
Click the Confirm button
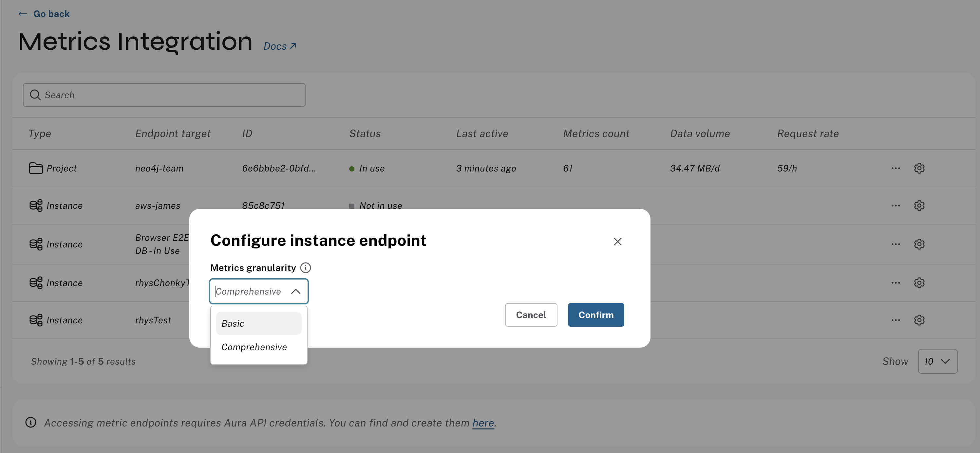pyautogui.click(x=596, y=315)
